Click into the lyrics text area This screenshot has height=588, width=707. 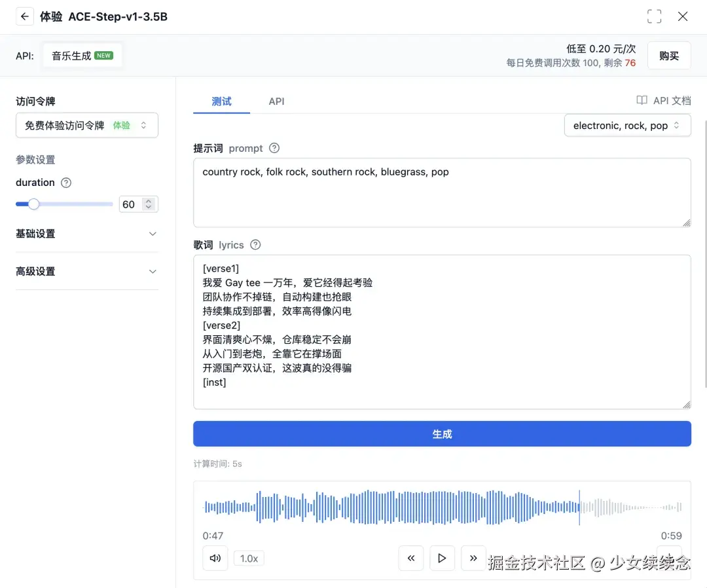pos(442,332)
